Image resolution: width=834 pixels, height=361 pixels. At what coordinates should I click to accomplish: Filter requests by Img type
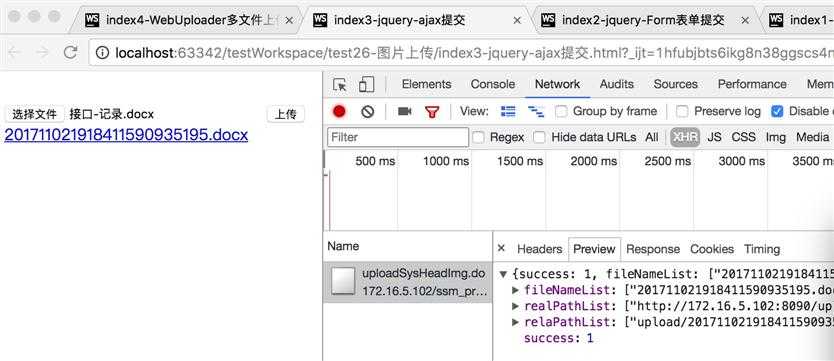pos(775,137)
